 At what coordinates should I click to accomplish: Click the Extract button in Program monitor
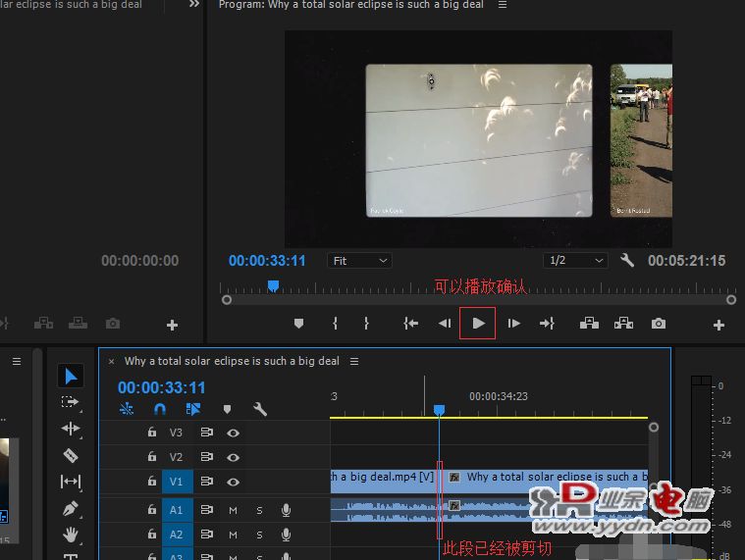pyautogui.click(x=623, y=324)
